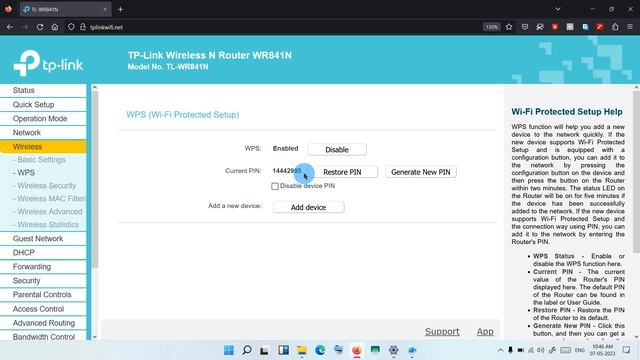Screen dimensions: 640x360
Task: Open the Forwarding menu item
Action: coord(43,267)
